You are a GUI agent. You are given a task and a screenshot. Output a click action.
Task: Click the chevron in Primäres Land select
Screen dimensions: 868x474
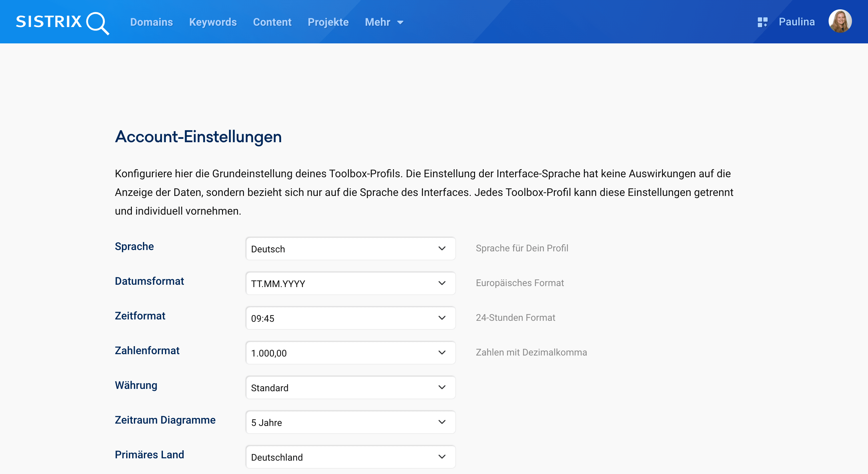pyautogui.click(x=442, y=457)
